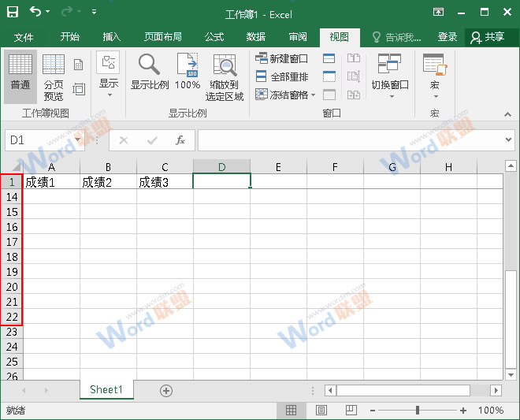Click the 共享 share button
Image resolution: width=520 pixels, height=420 pixels.
tap(487, 37)
